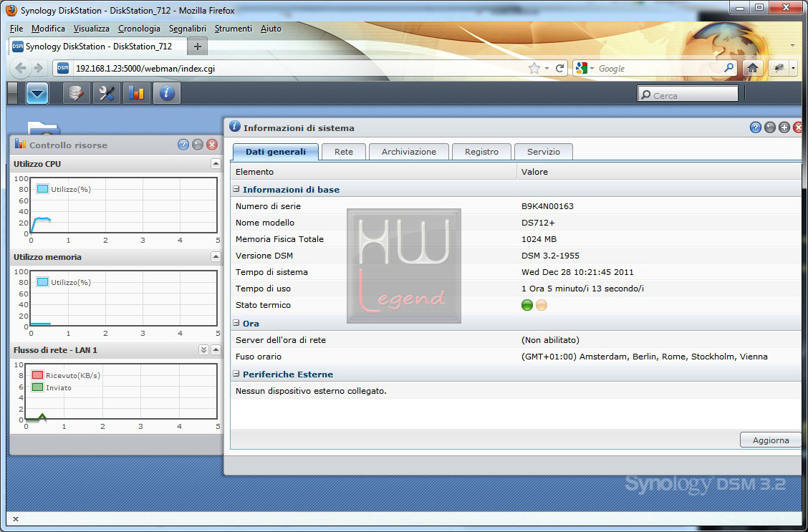808x532 pixels.
Task: Open the Cronologia menu
Action: (x=139, y=29)
